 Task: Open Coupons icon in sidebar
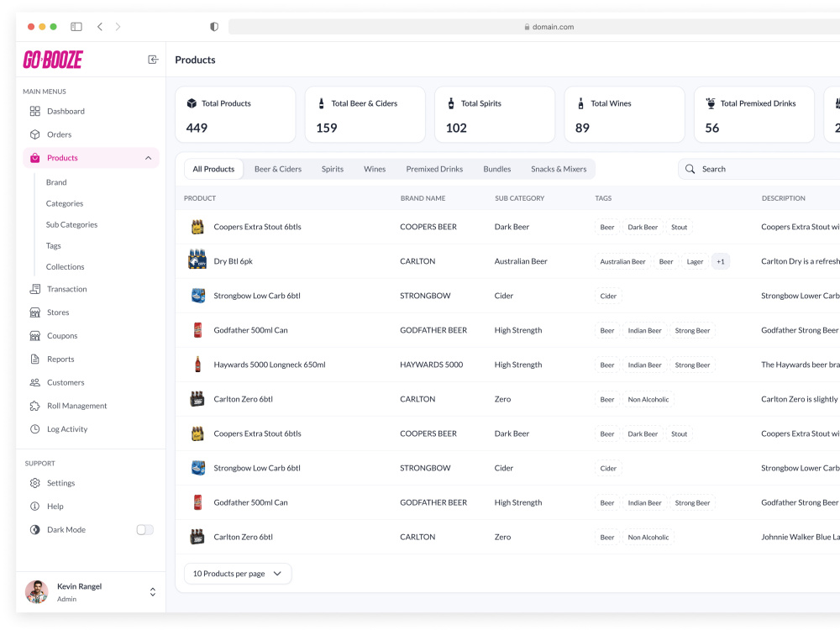coord(34,336)
